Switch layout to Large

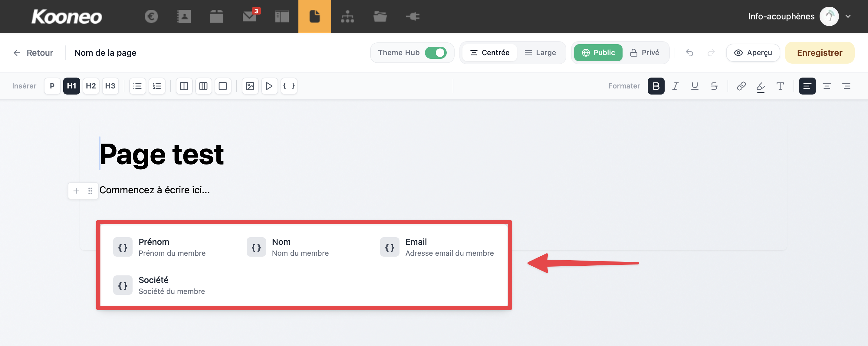point(541,53)
